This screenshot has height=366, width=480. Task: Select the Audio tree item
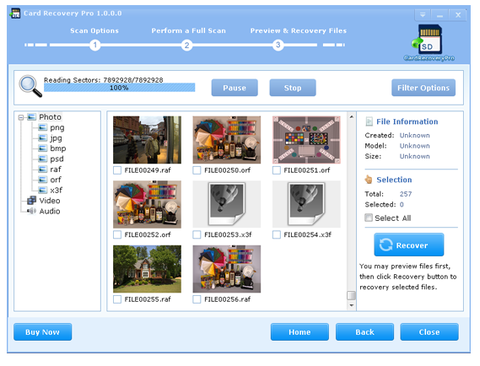(50, 211)
